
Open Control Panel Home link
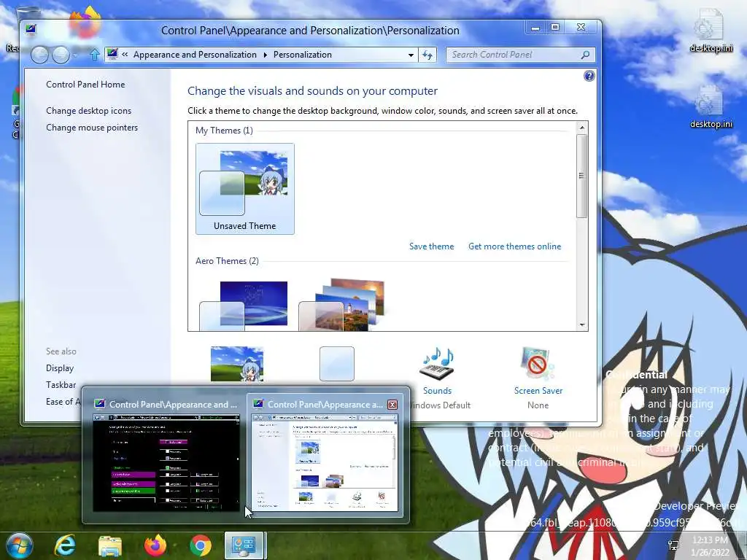[x=85, y=85]
